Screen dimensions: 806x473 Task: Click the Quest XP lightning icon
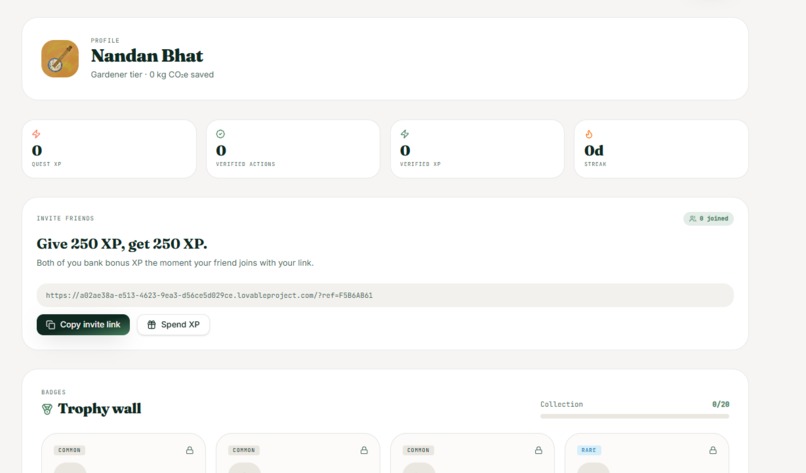[x=36, y=134]
